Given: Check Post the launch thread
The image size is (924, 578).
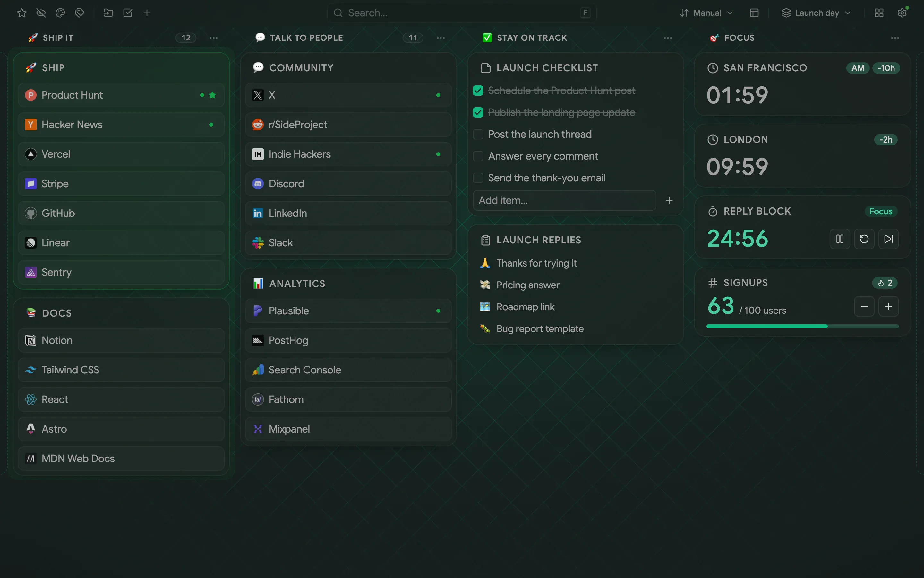Looking at the screenshot, I should pyautogui.click(x=478, y=134).
